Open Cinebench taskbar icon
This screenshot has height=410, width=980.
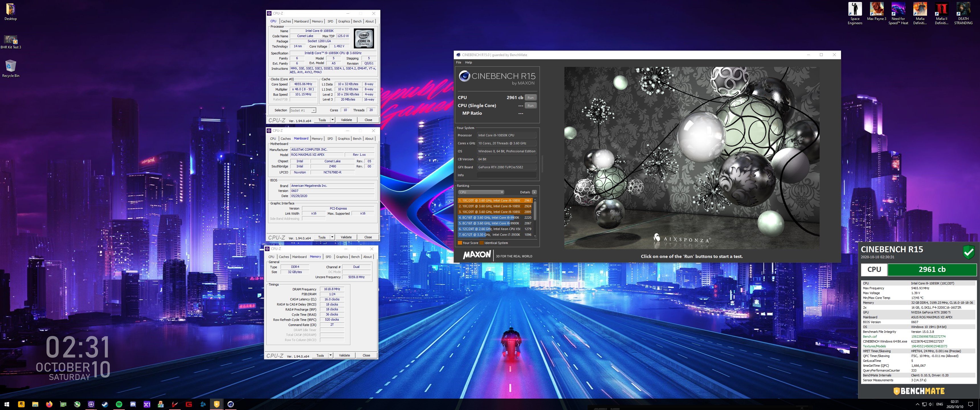click(x=230, y=404)
